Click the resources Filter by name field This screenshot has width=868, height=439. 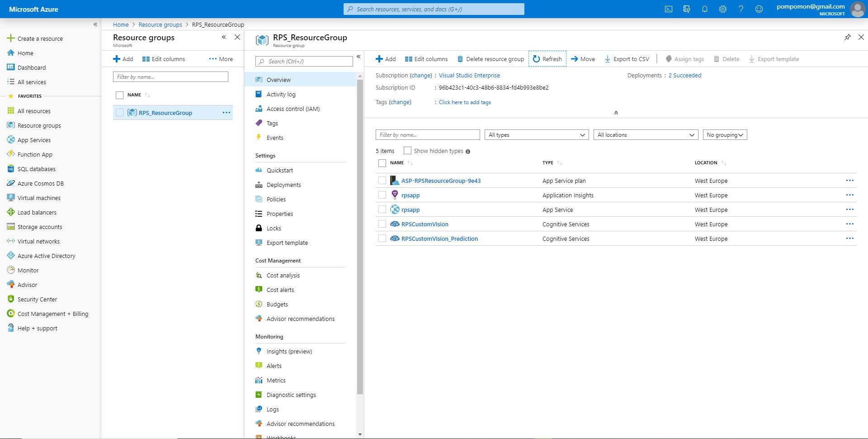click(428, 135)
